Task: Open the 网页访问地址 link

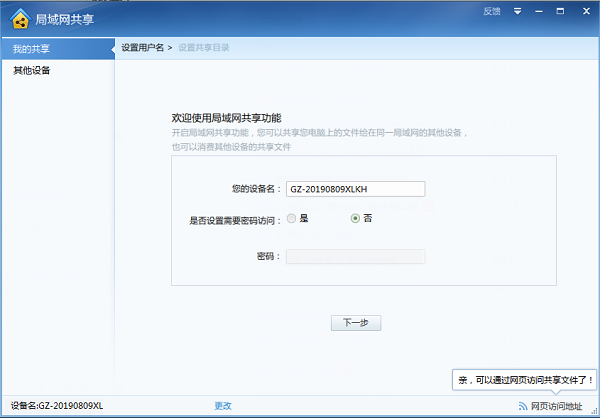Action: point(556,406)
